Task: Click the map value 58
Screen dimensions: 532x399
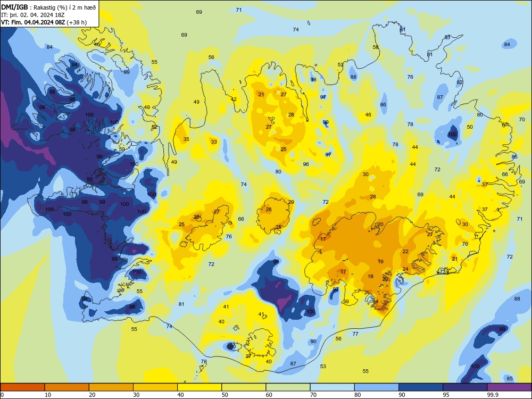Action: [376, 47]
